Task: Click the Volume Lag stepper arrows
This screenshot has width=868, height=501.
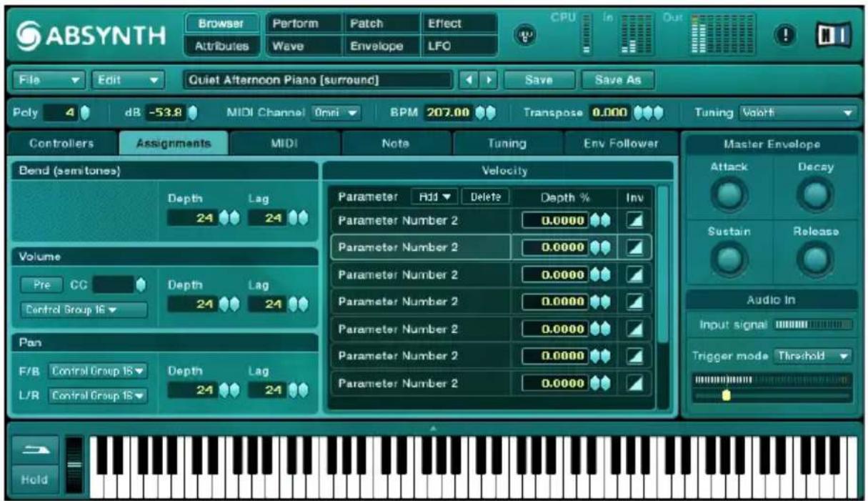Action: click(297, 304)
